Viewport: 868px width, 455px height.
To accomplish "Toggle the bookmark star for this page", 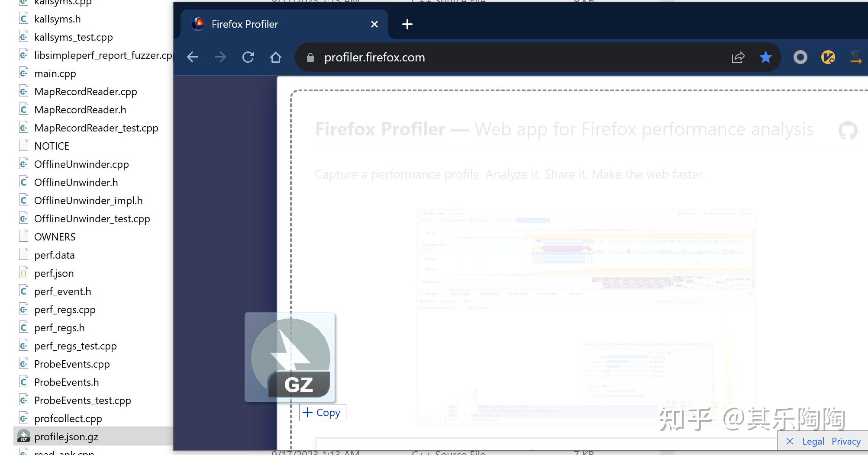I will click(x=766, y=57).
